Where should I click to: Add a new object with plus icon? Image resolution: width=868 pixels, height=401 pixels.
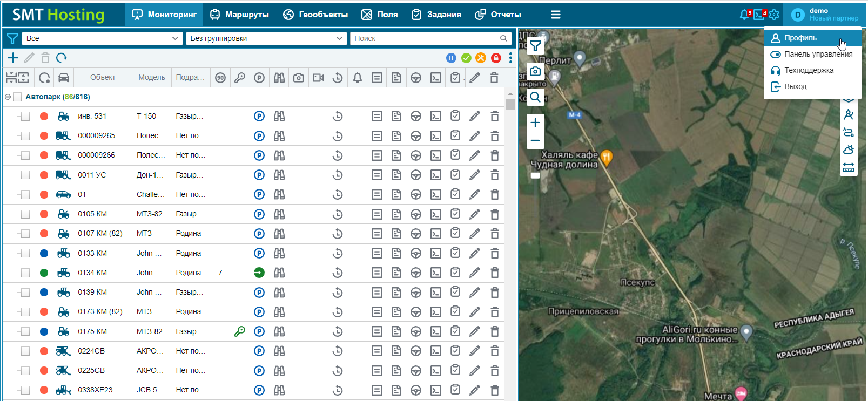coord(13,58)
